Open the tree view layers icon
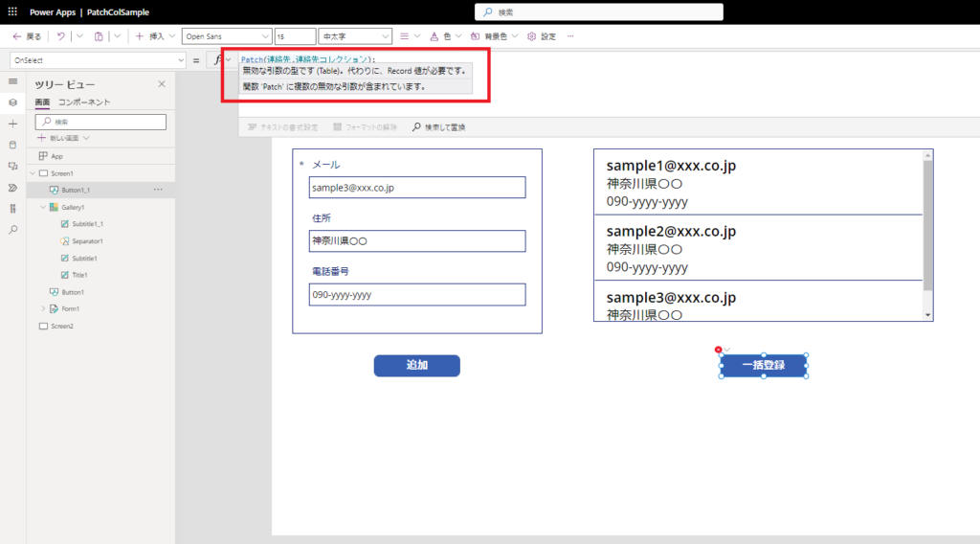This screenshot has height=544, width=980. (12, 102)
